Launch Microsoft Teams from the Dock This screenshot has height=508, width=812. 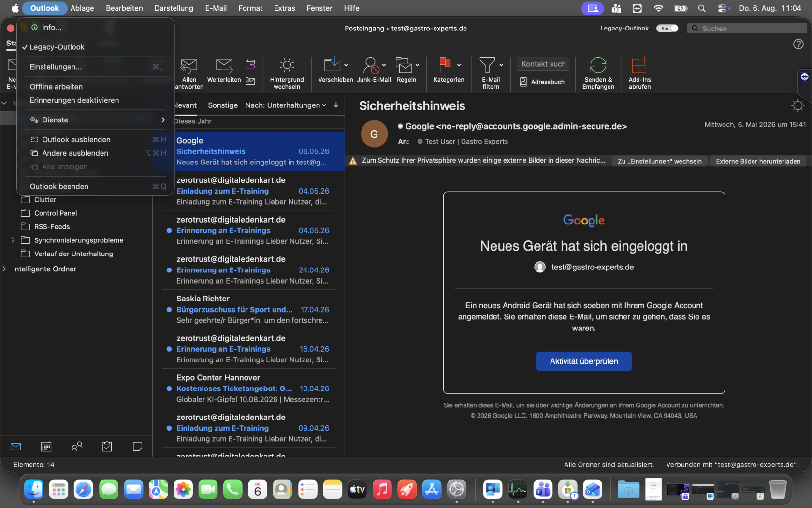pos(543,490)
